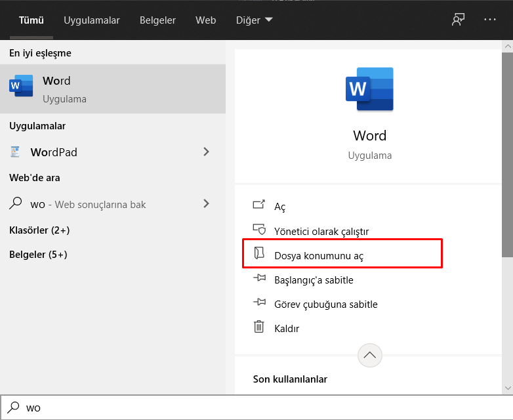Click the file location folder icon
The image size is (513, 420).
click(x=259, y=253)
